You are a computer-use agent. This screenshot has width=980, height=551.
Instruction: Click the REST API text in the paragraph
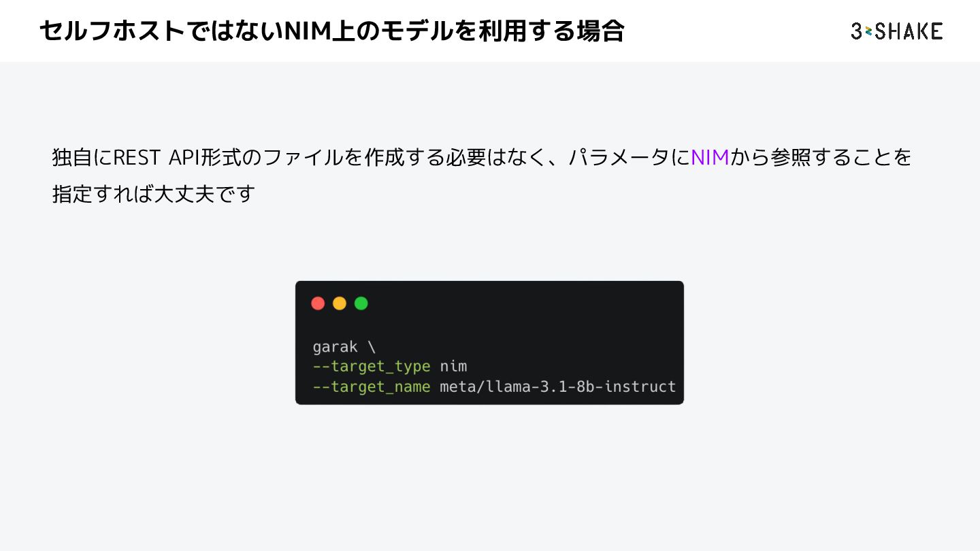click(157, 158)
